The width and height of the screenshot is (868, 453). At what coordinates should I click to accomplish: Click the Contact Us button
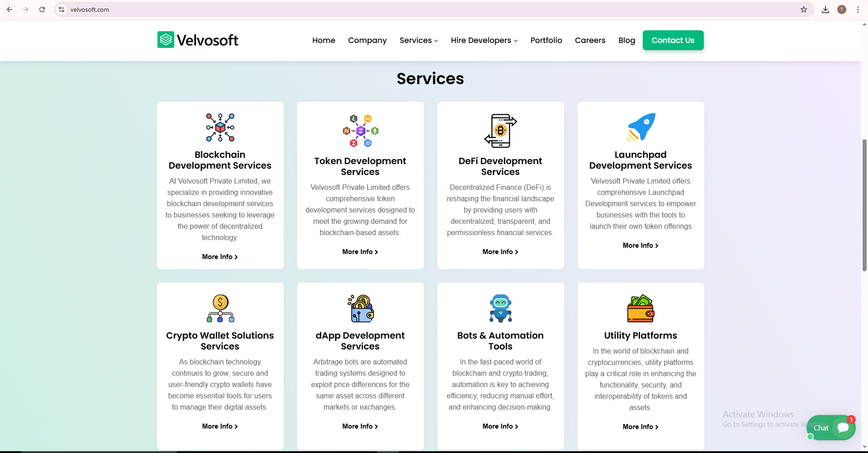pos(673,40)
